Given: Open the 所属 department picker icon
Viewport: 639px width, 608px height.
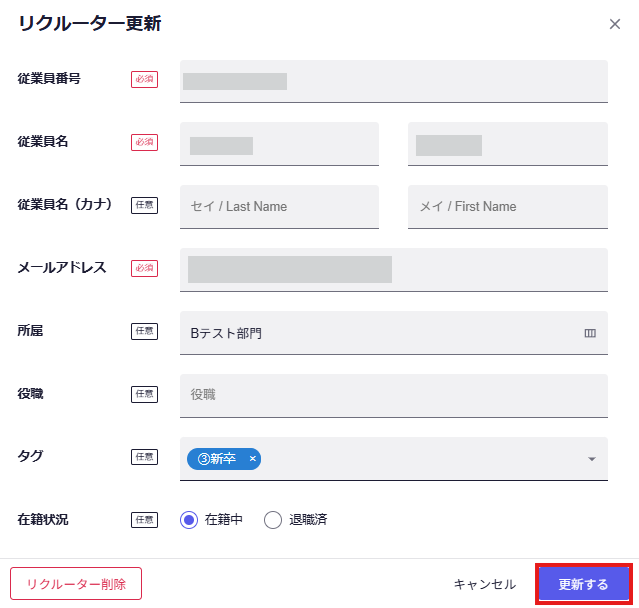Looking at the screenshot, I should tap(590, 333).
